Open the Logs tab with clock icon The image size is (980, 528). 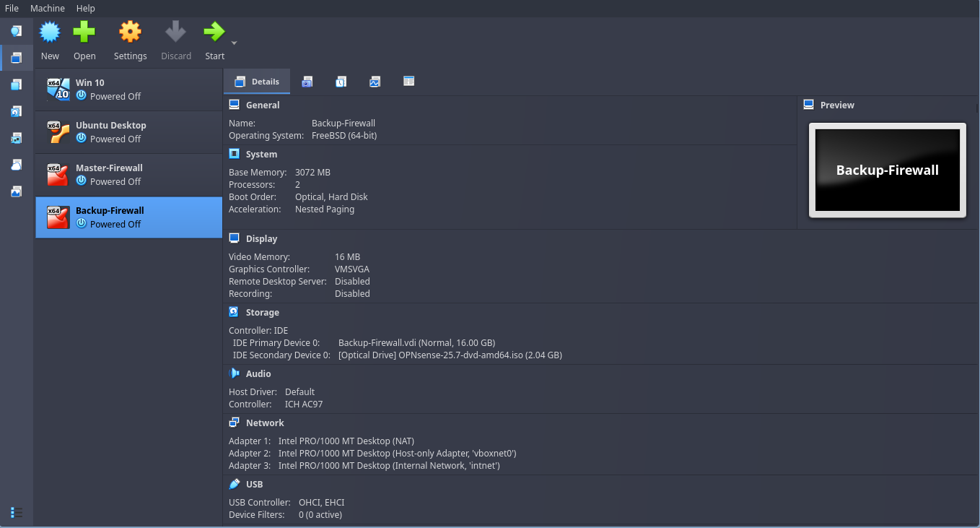click(341, 82)
